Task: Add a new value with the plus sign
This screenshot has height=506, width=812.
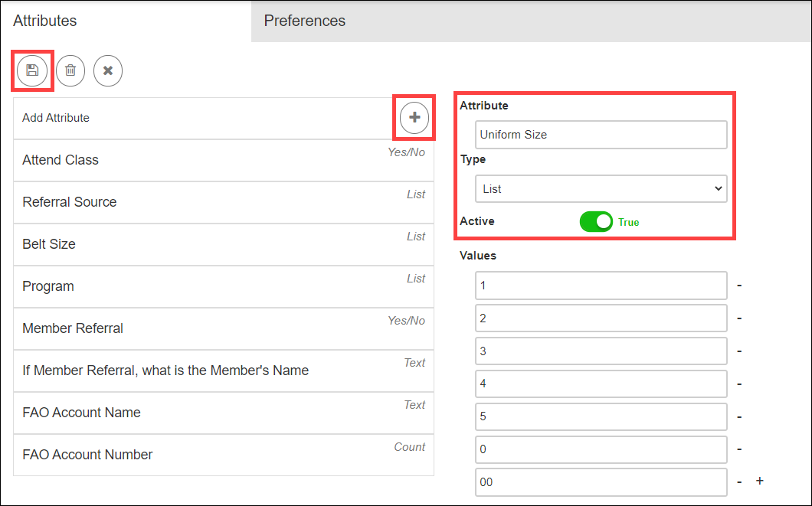Action: coord(759,481)
